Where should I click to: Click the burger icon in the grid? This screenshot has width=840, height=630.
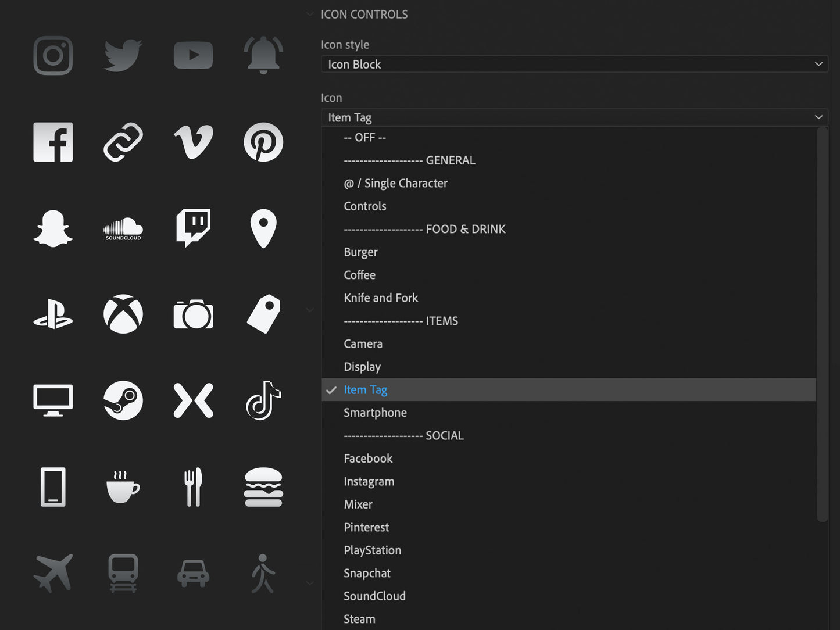(263, 487)
